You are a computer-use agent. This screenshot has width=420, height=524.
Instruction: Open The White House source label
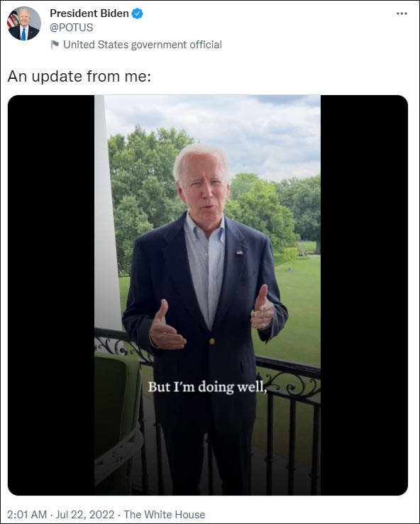[165, 515]
